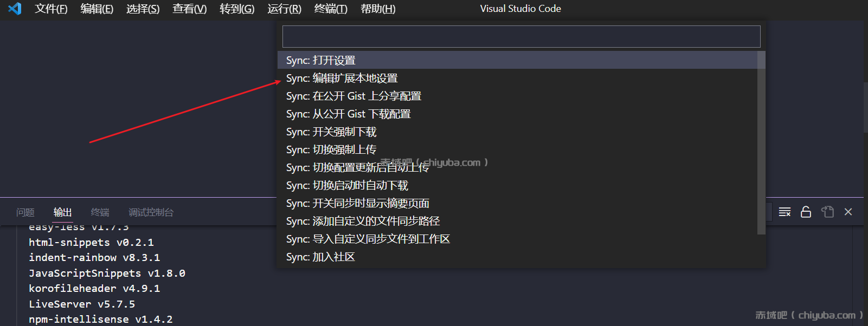This screenshot has height=326, width=868.
Task: Click korofileheader v4.9.1 output line
Action: pos(94,288)
